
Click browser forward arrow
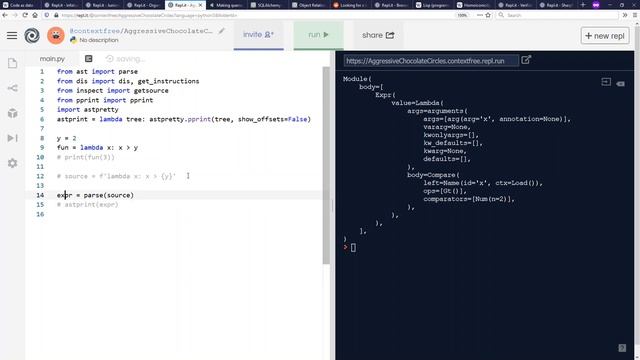[15, 15]
